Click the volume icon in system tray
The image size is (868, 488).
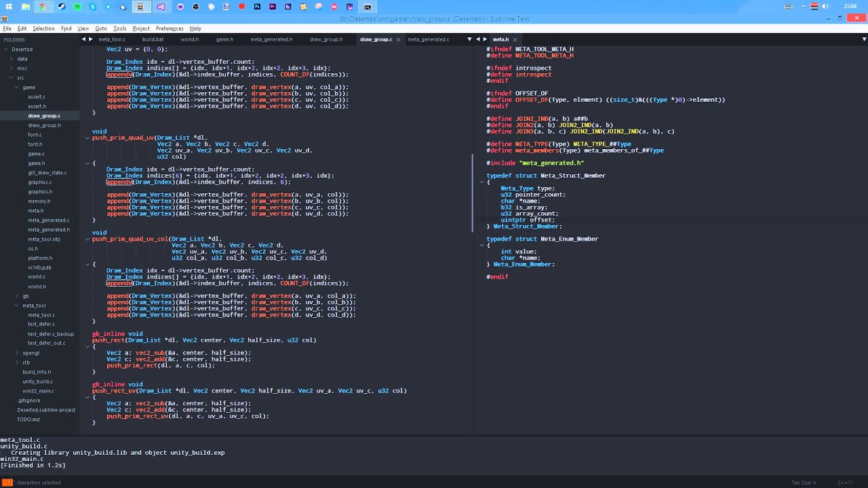pos(825,7)
